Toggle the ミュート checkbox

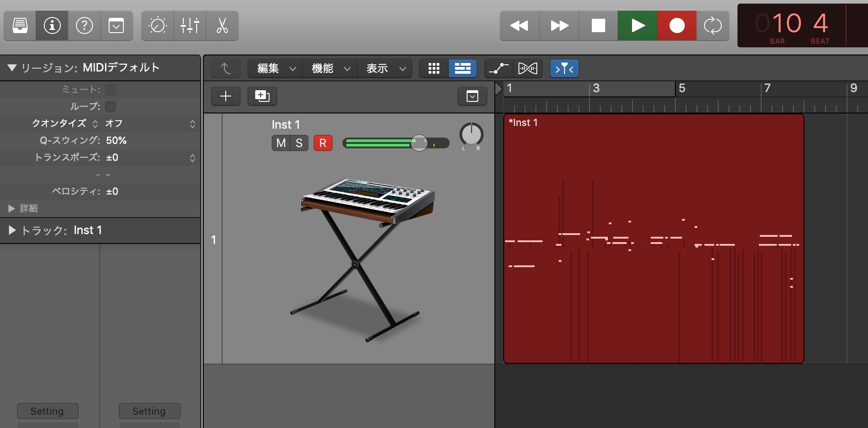click(110, 90)
